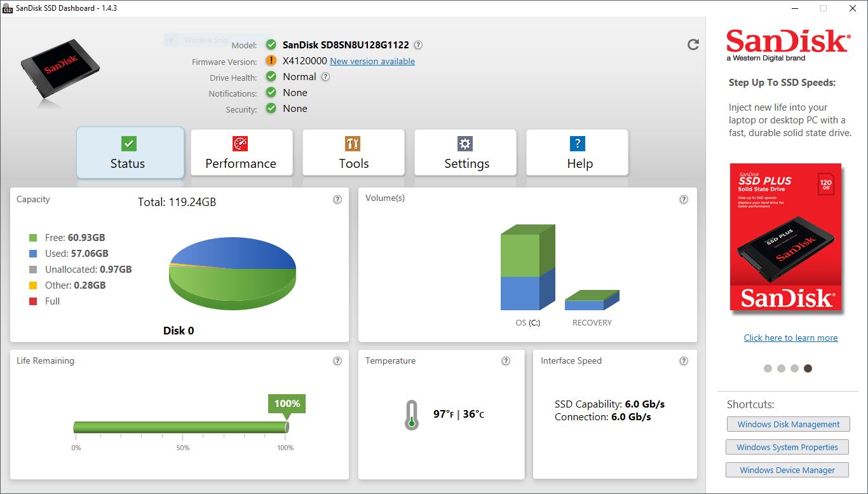The image size is (868, 494).
Task: Click the Interface Speed help icon
Action: point(684,361)
